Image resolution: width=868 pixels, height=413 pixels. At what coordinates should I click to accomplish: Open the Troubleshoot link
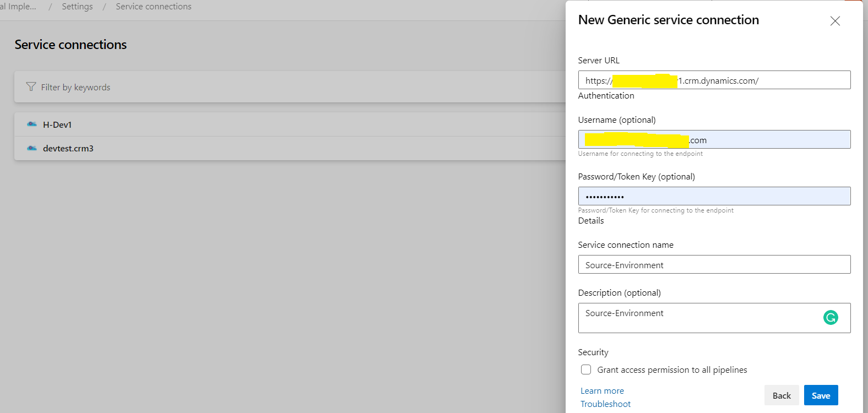click(605, 404)
